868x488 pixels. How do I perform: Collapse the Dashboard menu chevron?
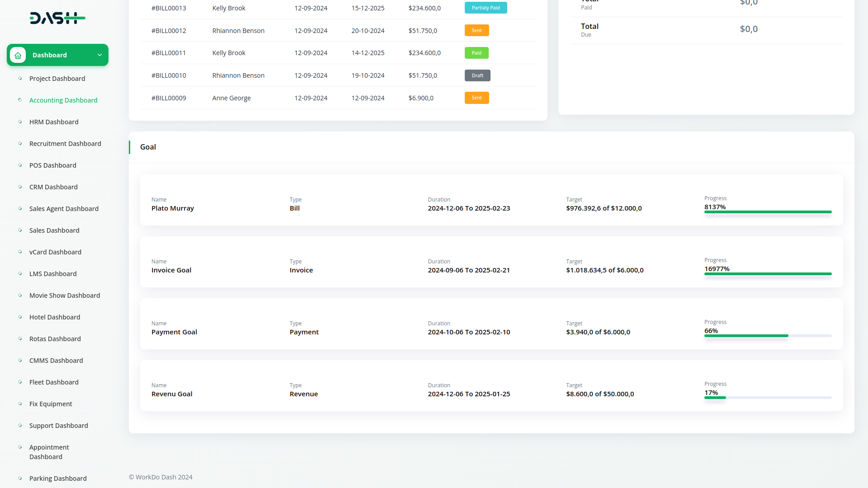click(x=99, y=55)
